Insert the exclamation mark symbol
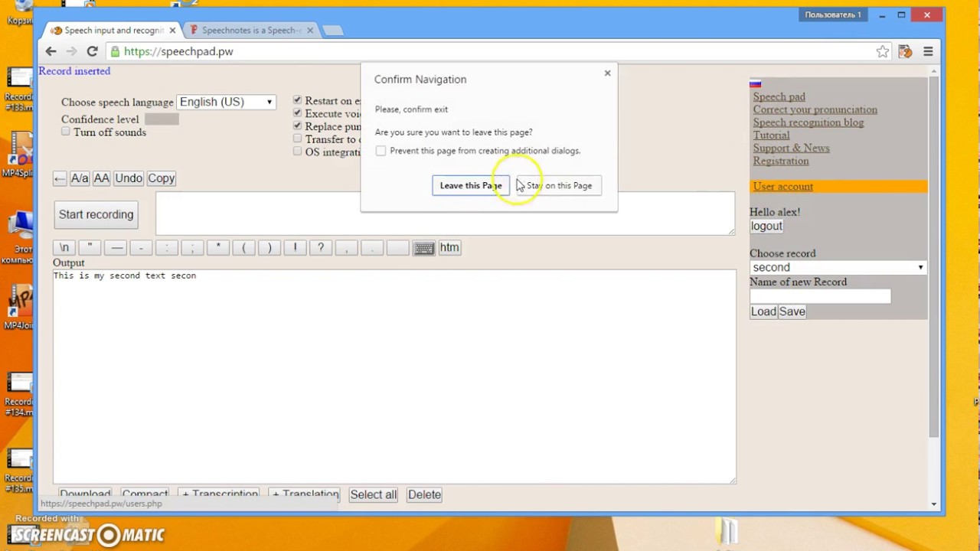This screenshot has width=980, height=551. click(x=295, y=248)
